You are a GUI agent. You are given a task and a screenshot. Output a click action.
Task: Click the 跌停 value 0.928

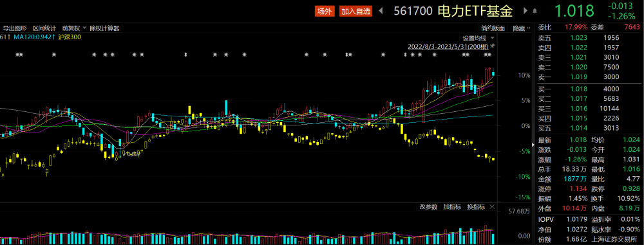pos(631,189)
